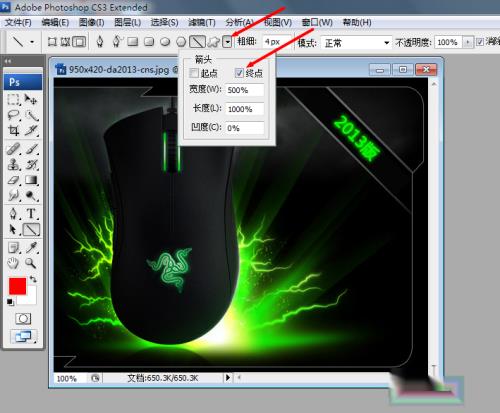The height and width of the screenshot is (413, 500).
Task: Click the white background color swatch
Action: (29, 297)
